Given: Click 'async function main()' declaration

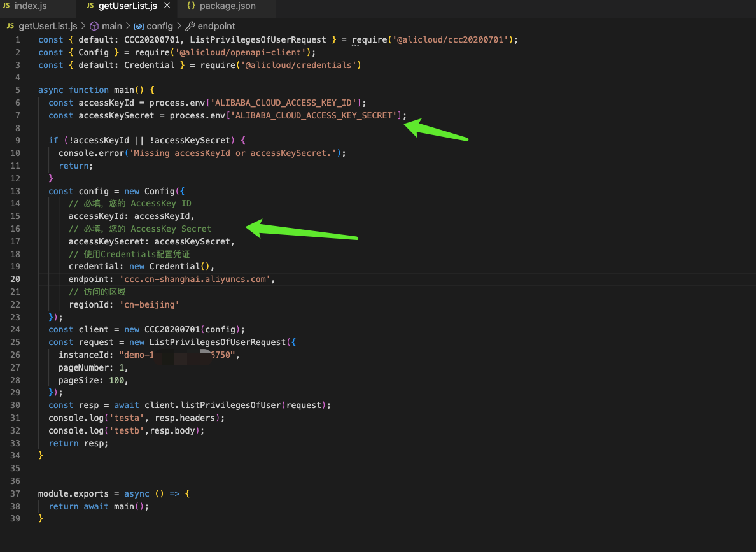Looking at the screenshot, I should pos(91,90).
